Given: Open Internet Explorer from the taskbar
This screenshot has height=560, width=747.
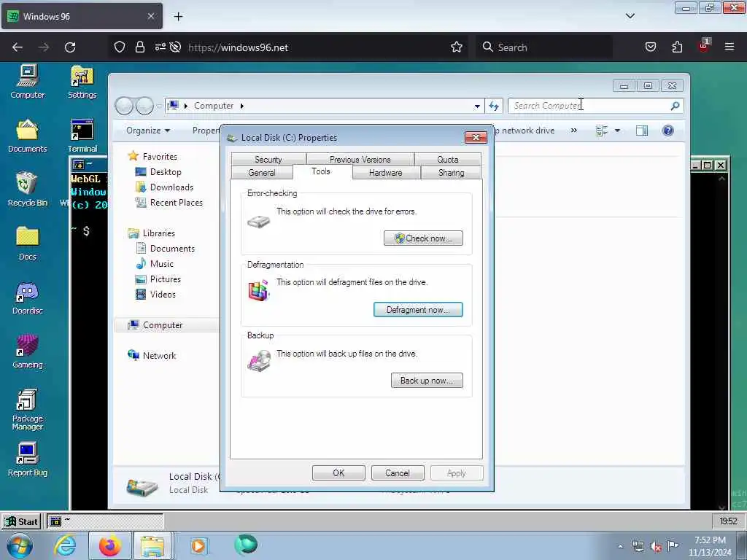Looking at the screenshot, I should [x=65, y=545].
